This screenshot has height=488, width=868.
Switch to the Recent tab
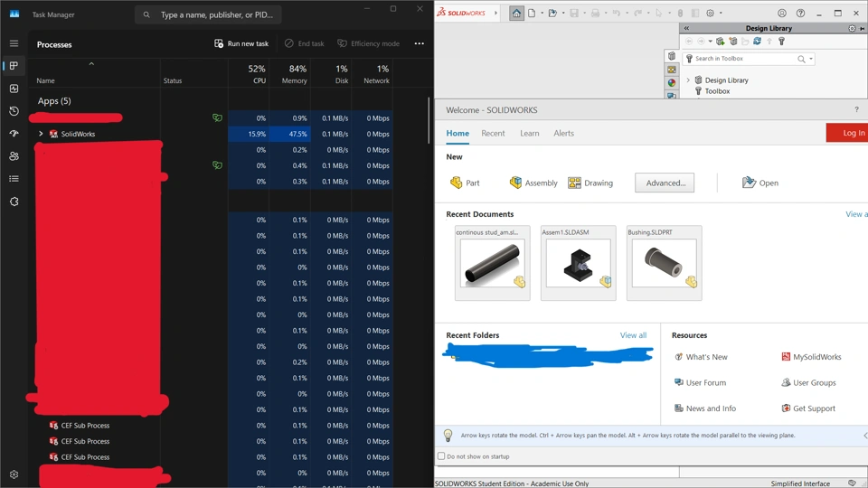coord(493,133)
